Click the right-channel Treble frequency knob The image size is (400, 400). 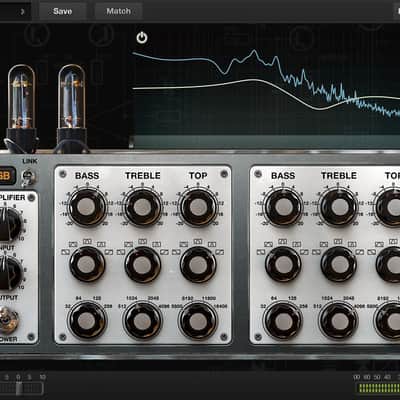pyautogui.click(x=338, y=321)
